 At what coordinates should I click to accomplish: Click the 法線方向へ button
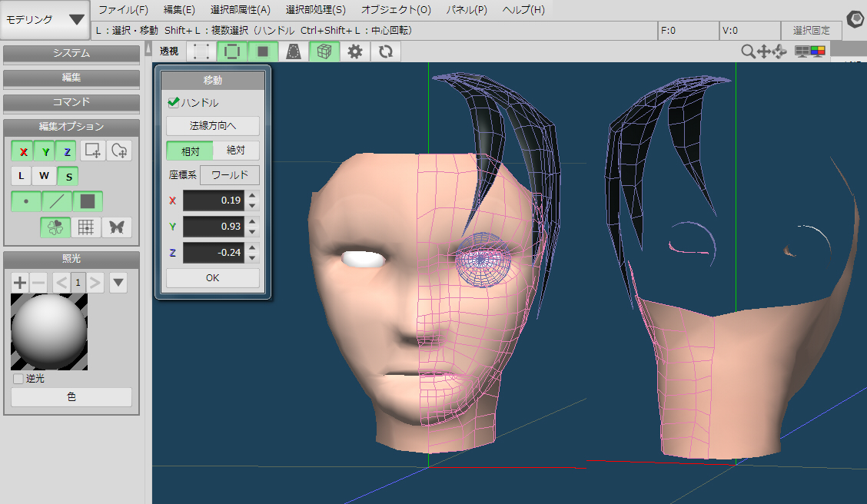point(213,126)
